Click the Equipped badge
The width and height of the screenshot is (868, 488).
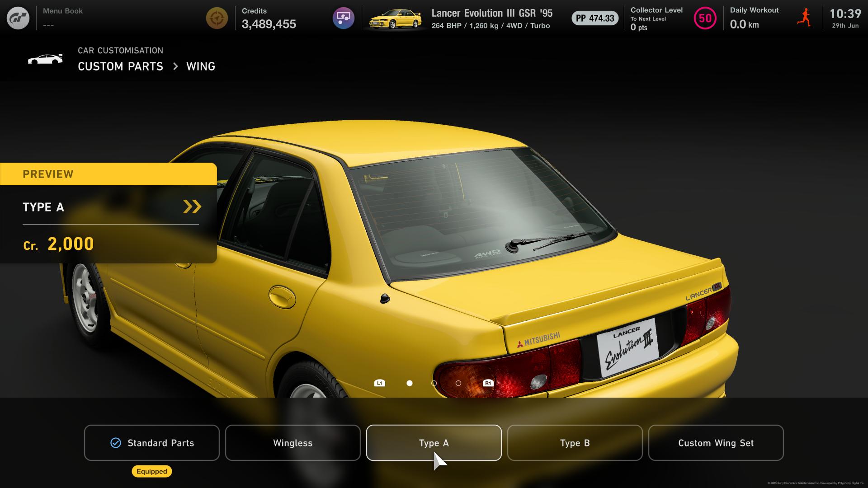click(x=152, y=471)
